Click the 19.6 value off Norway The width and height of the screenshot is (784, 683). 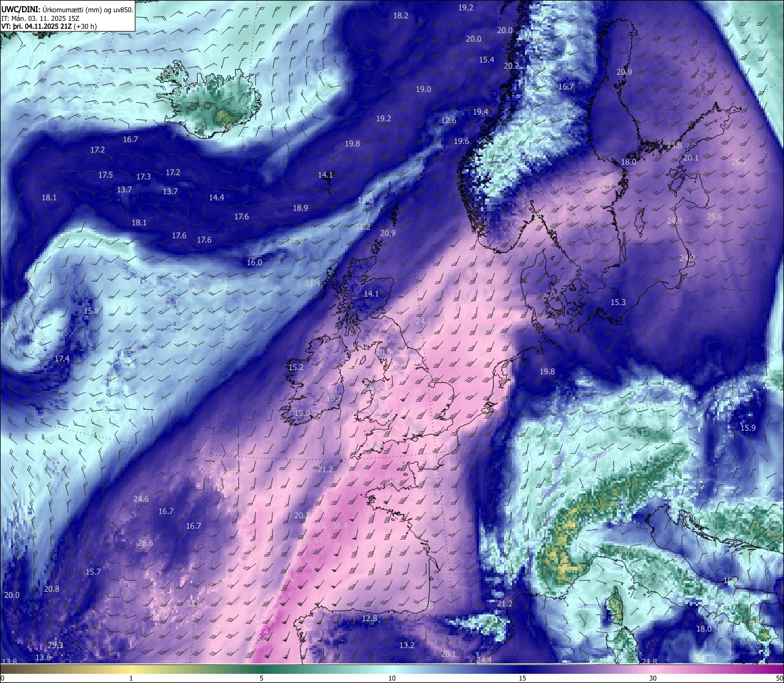(x=461, y=141)
